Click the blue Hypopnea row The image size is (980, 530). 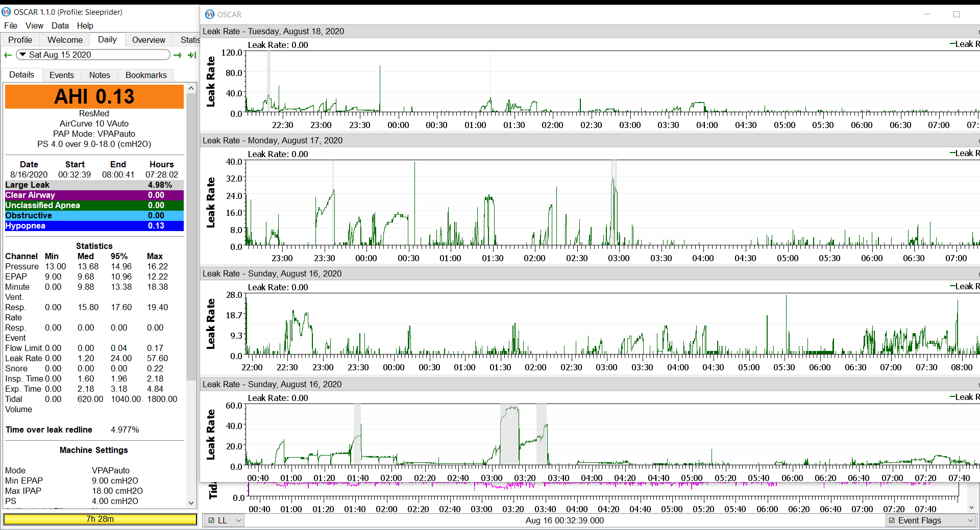[94, 226]
